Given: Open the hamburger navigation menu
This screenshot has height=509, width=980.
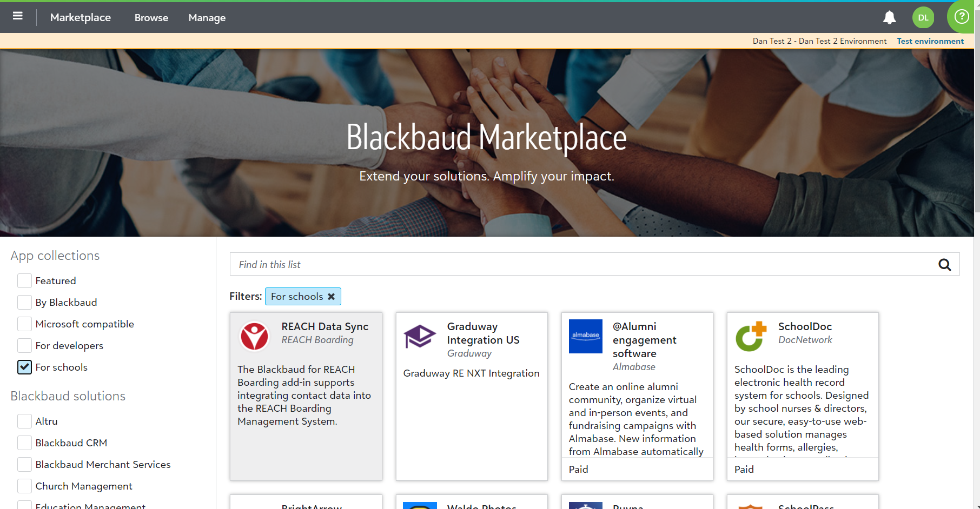Looking at the screenshot, I should (x=18, y=16).
